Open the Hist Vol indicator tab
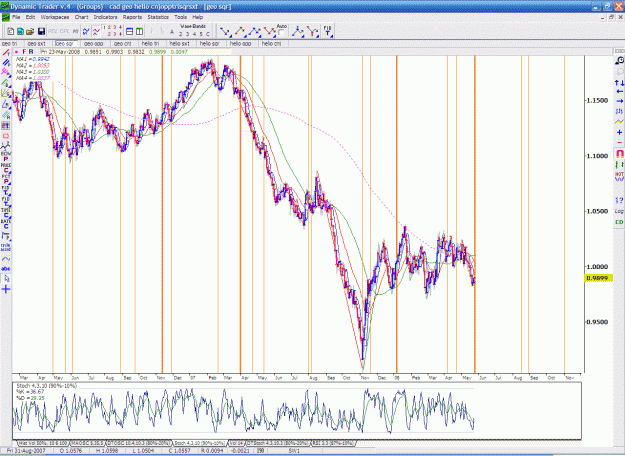The image size is (625, 456). [43, 443]
